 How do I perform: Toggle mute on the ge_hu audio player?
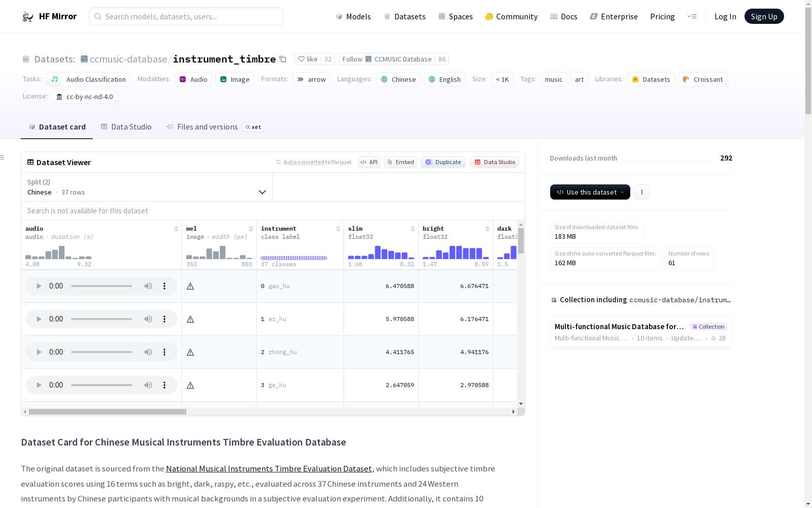(x=148, y=385)
